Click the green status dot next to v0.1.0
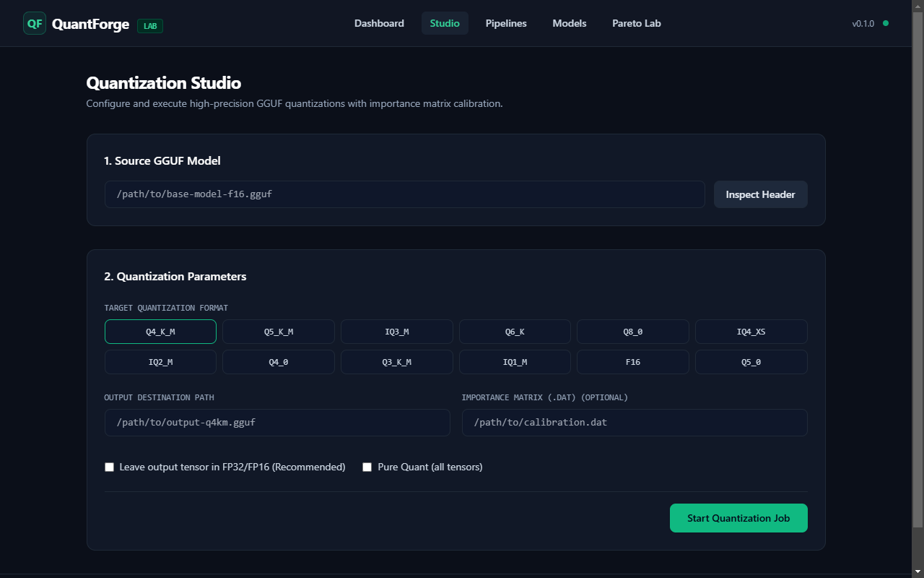Image resolution: width=924 pixels, height=578 pixels. pyautogui.click(x=886, y=23)
